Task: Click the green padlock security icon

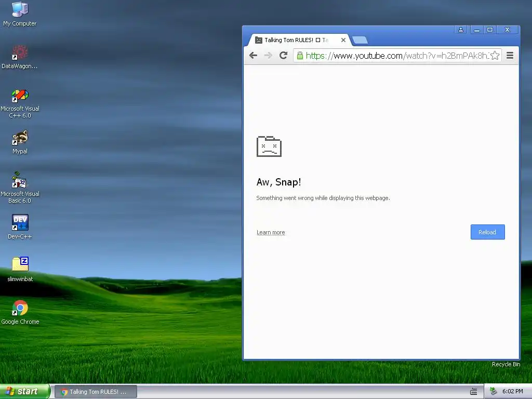Action: coord(300,55)
